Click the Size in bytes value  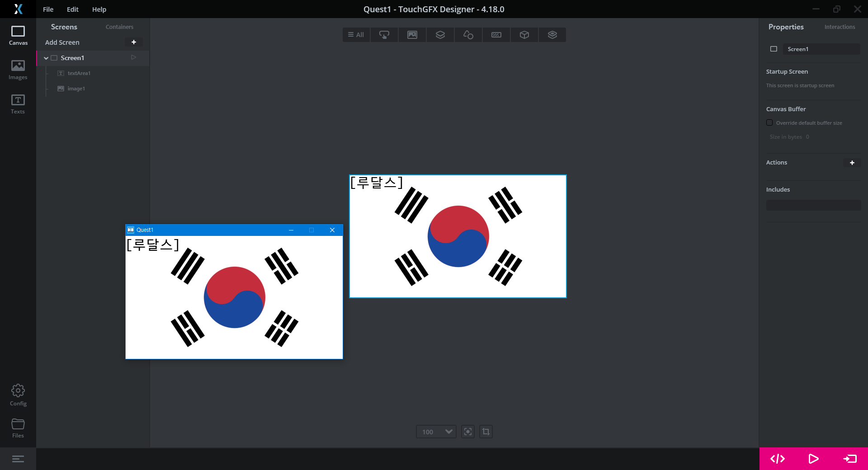pos(807,137)
